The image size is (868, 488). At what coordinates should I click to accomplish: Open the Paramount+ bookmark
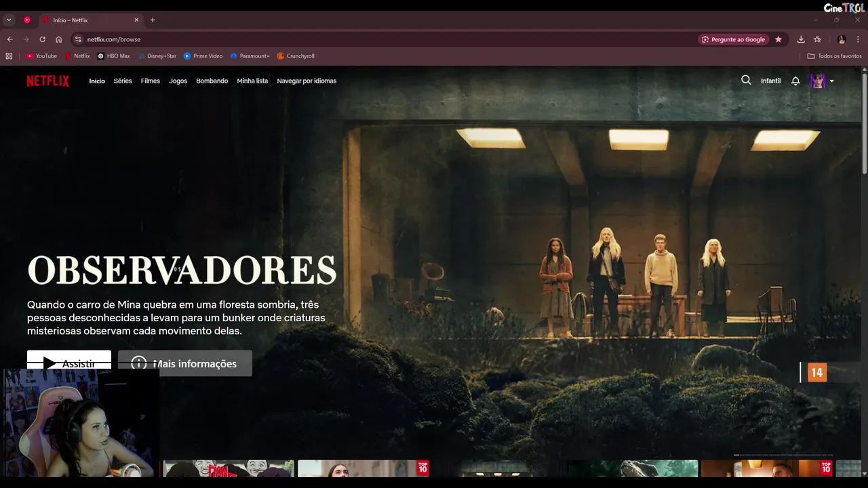(x=250, y=56)
